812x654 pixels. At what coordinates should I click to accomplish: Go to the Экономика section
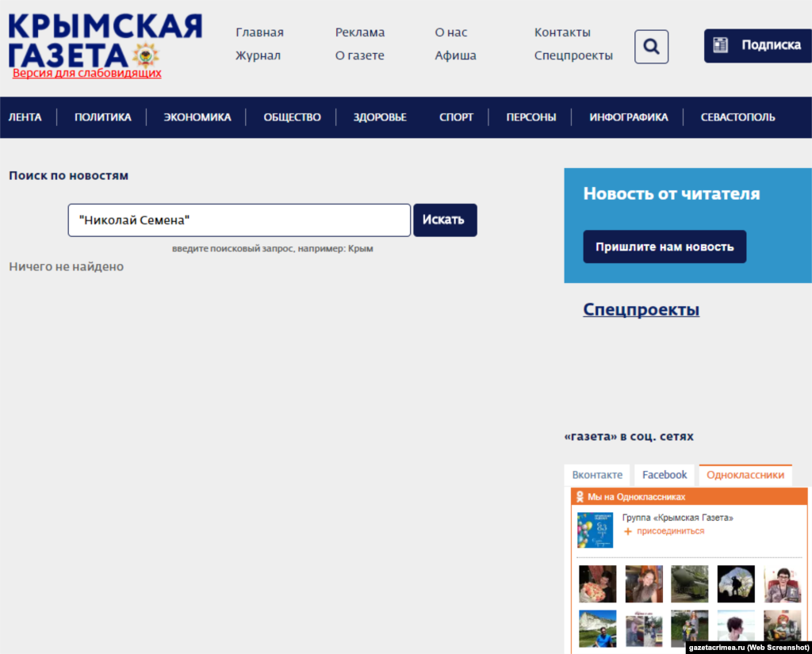197,117
